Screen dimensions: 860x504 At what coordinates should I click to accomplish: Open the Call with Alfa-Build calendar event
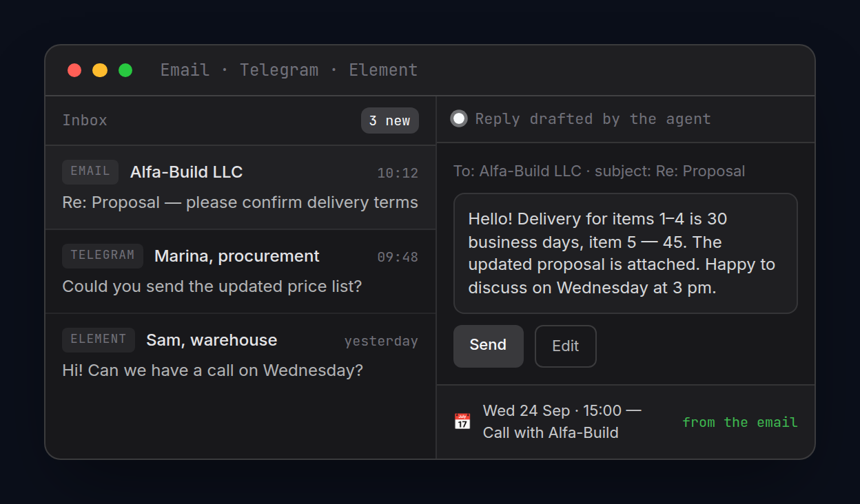point(626,422)
